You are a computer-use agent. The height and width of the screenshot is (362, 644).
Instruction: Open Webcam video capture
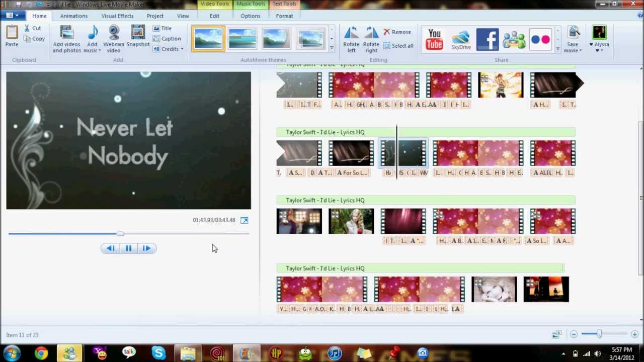click(114, 40)
